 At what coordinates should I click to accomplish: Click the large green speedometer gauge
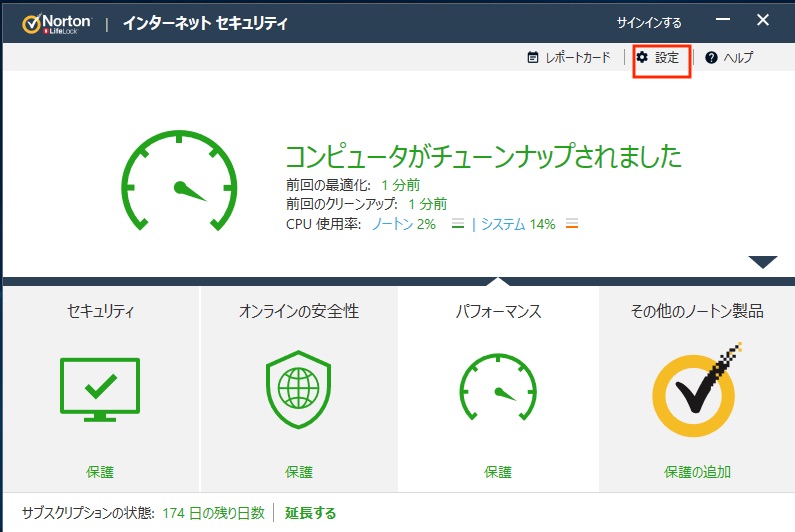point(179,181)
